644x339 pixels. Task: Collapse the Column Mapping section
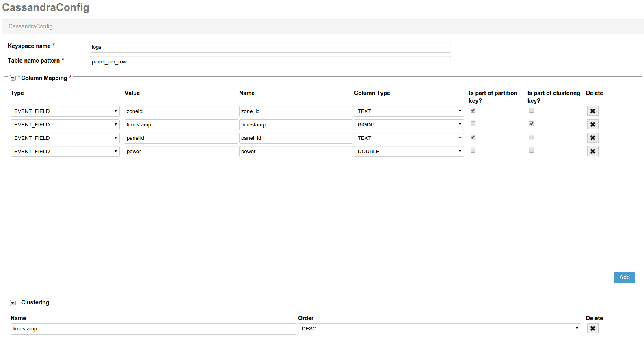point(13,78)
